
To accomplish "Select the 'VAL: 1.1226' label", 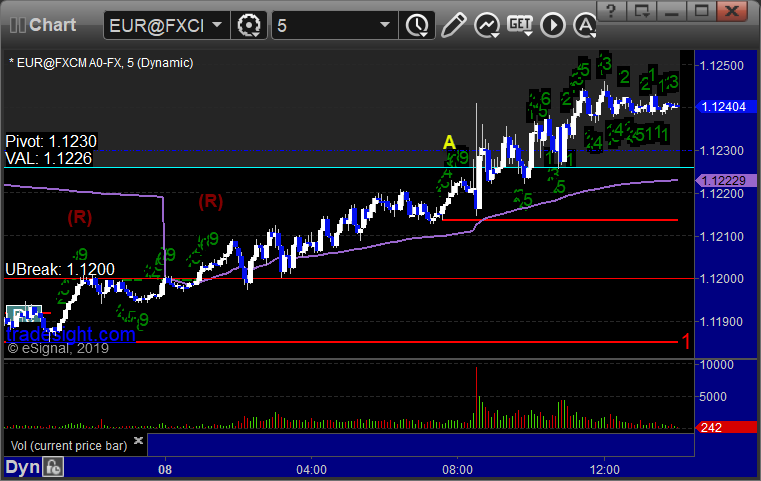I will click(x=49, y=158).
